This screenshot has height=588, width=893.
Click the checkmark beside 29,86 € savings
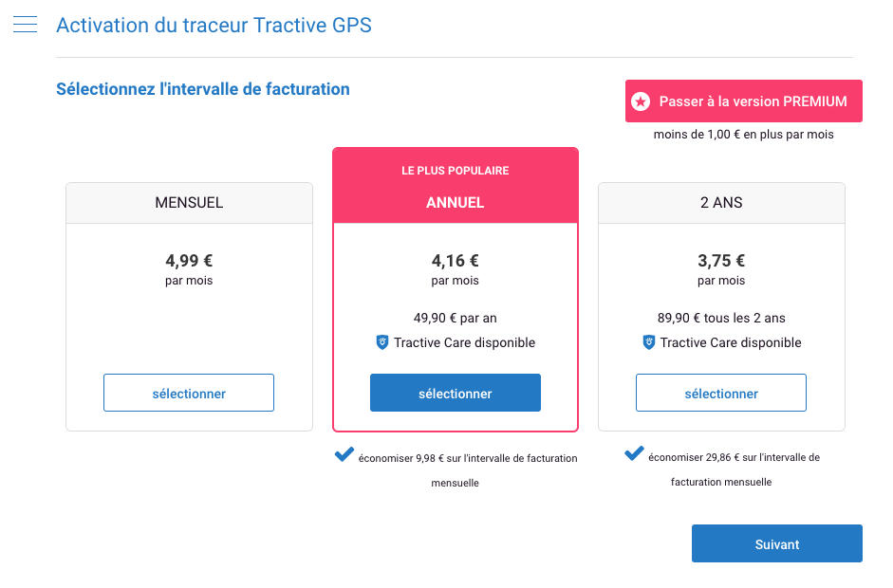(x=634, y=453)
